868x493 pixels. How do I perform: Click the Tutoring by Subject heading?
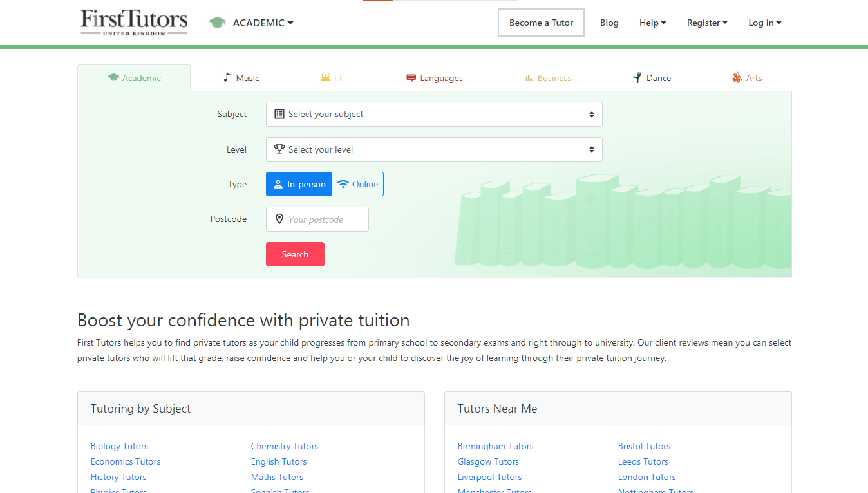pos(140,409)
